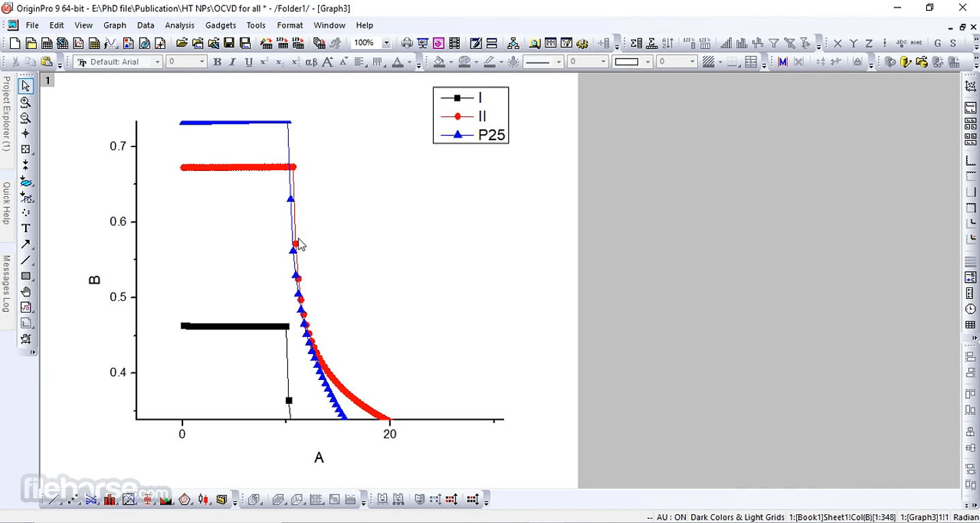
Task: Click the Open Video Builder film icon
Action: click(454, 44)
